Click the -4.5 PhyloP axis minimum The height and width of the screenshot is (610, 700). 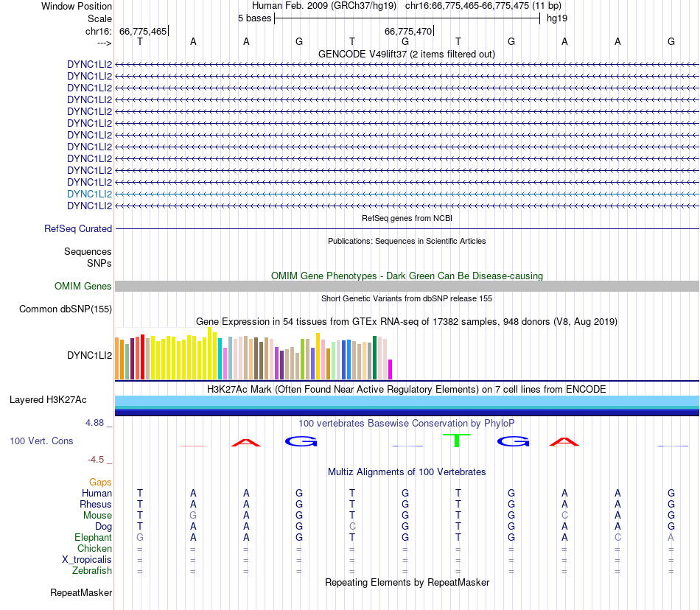click(96, 460)
